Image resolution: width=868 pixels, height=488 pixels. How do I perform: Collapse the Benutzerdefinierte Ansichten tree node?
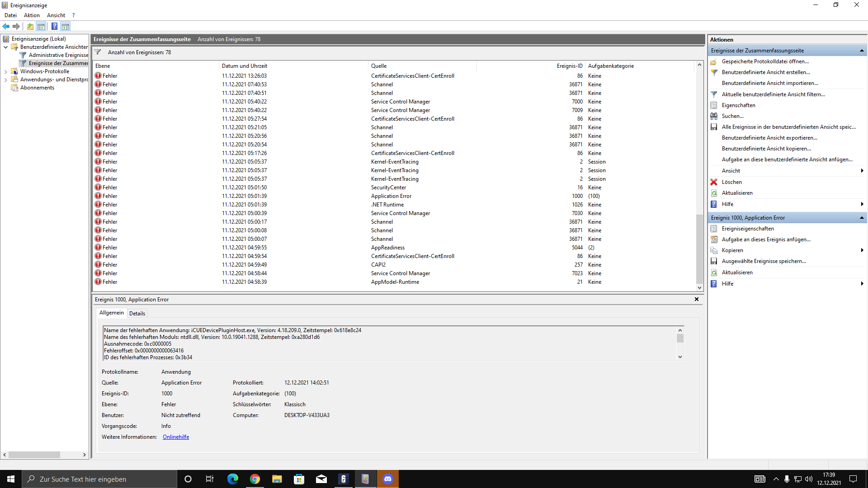tap(5, 47)
